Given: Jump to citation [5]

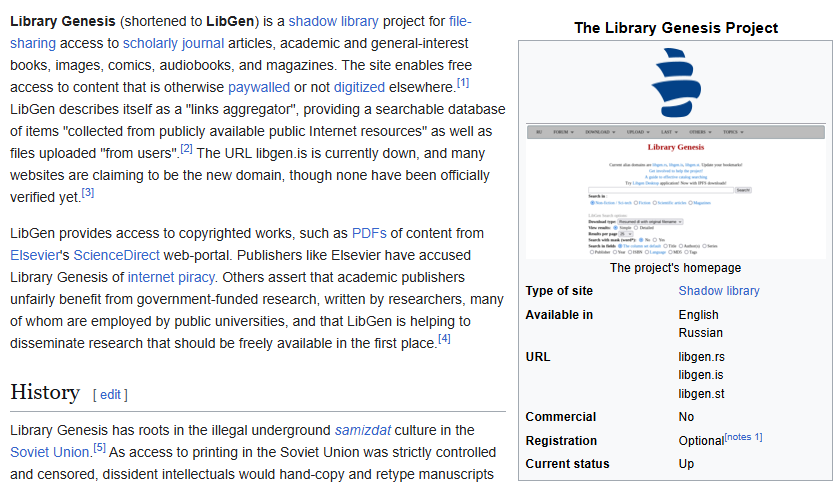Looking at the screenshot, I should point(100,448).
